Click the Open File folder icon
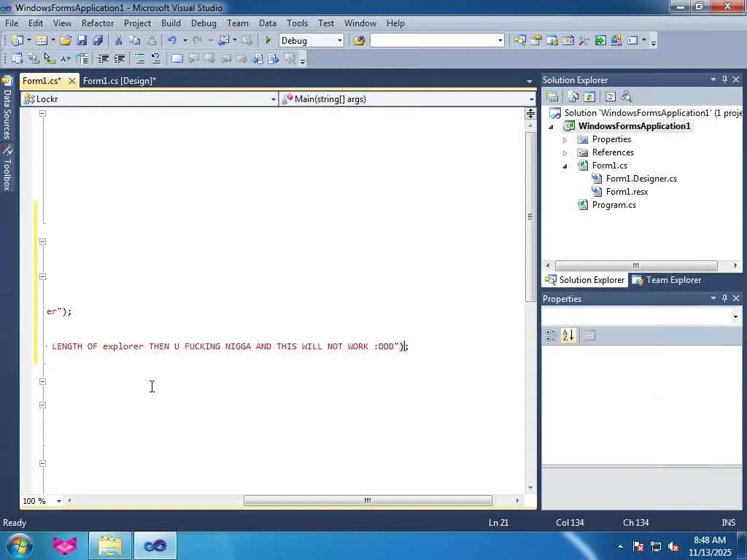747x560 pixels. point(66,41)
